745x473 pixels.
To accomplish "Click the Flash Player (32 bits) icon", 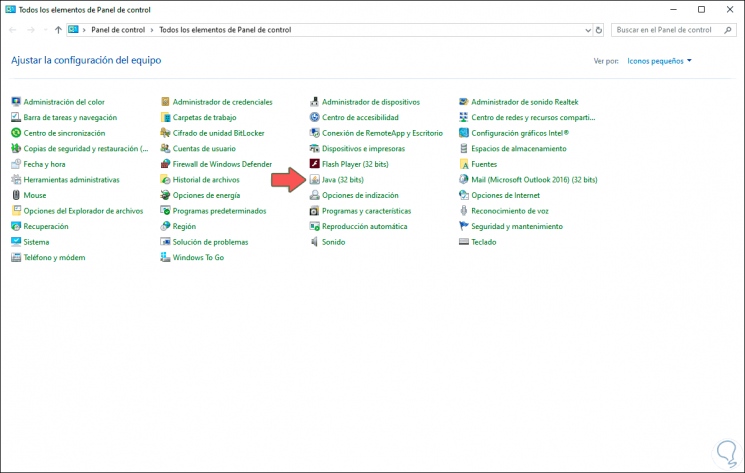I will click(x=314, y=164).
